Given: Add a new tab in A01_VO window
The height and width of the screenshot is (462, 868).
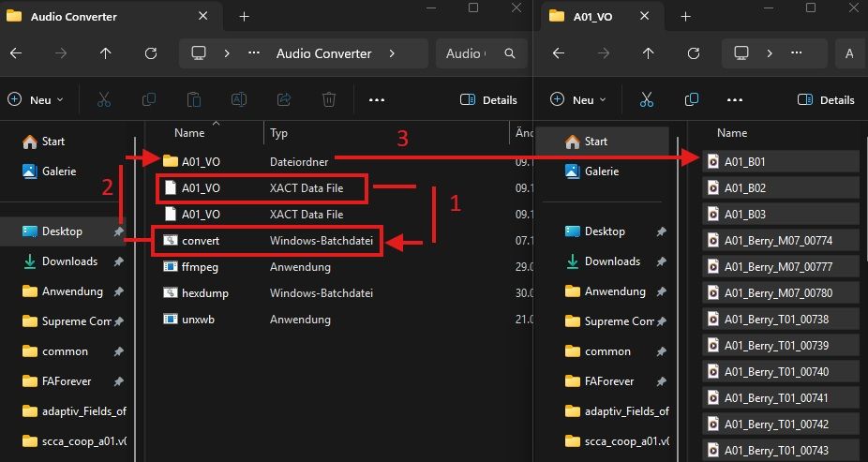Looking at the screenshot, I should click(x=685, y=17).
